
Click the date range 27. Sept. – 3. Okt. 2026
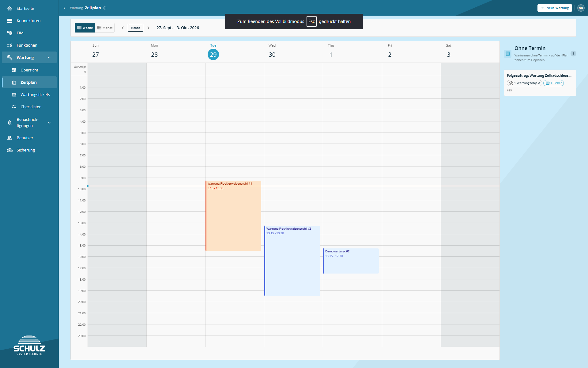[178, 28]
